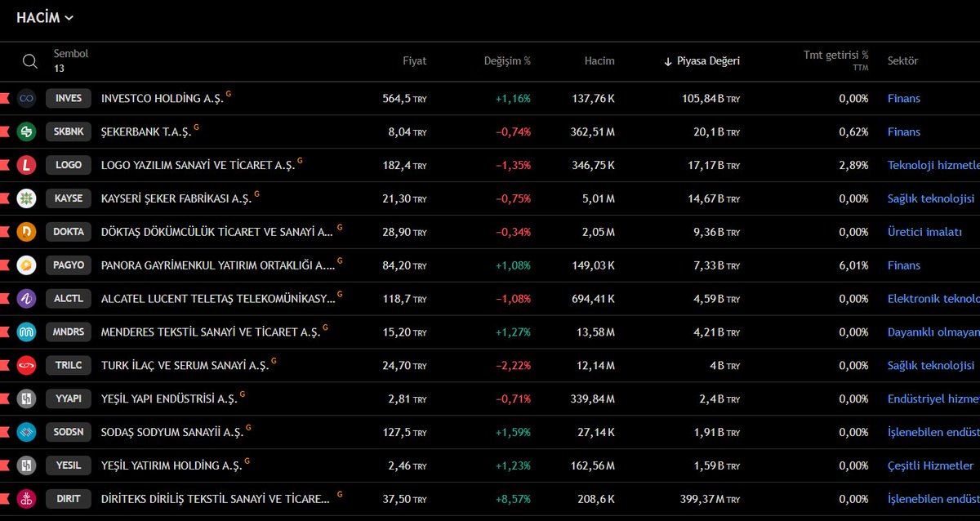Click the Turk İlaç logo icon
980x521 pixels.
pos(27,366)
